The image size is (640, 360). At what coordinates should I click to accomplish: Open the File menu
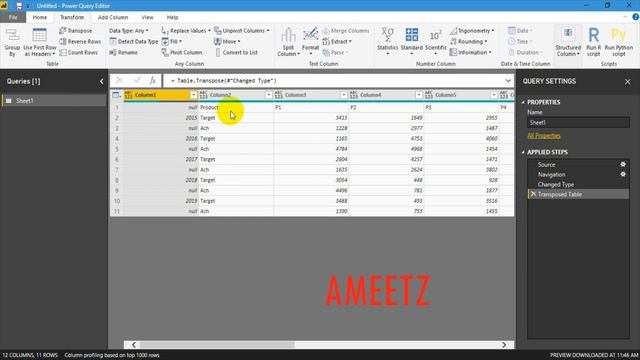13,17
